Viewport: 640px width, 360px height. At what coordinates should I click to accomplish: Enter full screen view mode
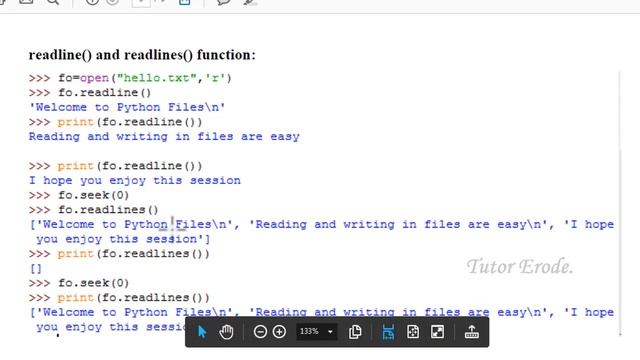pos(438,332)
